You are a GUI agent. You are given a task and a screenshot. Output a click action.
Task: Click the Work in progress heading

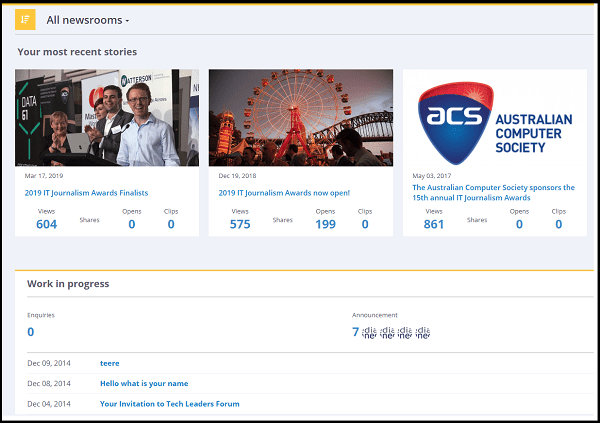68,284
